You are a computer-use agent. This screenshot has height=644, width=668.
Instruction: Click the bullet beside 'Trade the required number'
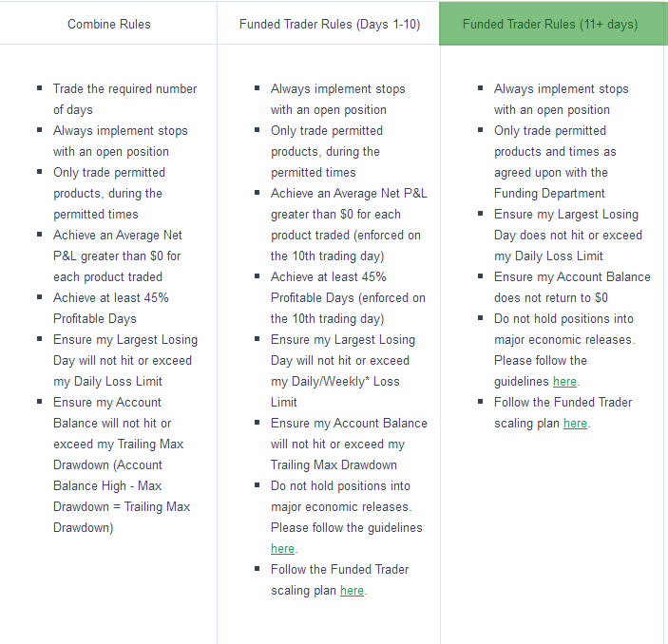point(40,88)
